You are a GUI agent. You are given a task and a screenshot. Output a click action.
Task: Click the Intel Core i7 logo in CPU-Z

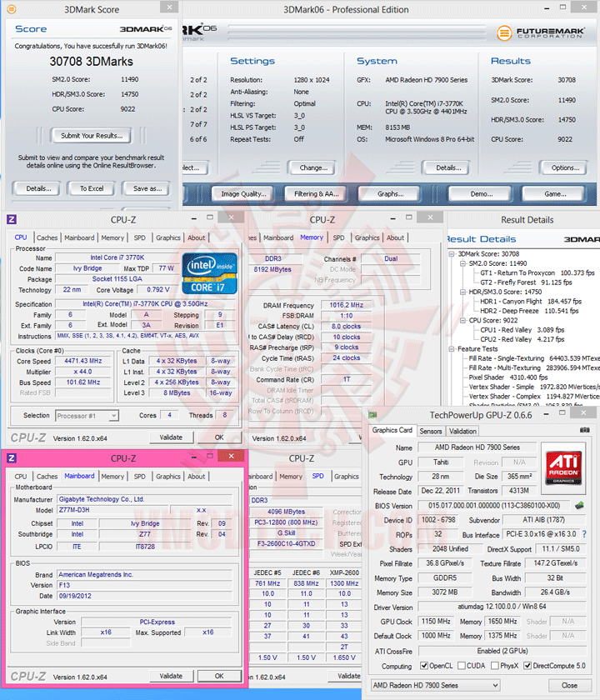(210, 273)
